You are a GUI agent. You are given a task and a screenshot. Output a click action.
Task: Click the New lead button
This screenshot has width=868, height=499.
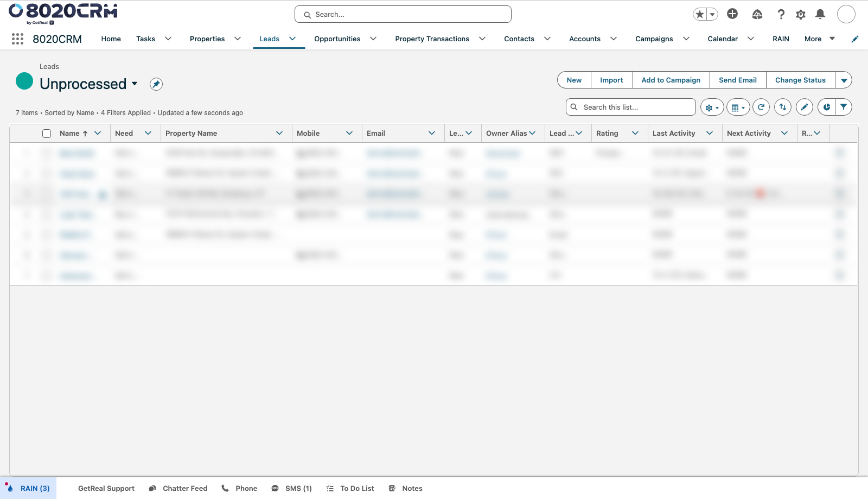(x=574, y=80)
